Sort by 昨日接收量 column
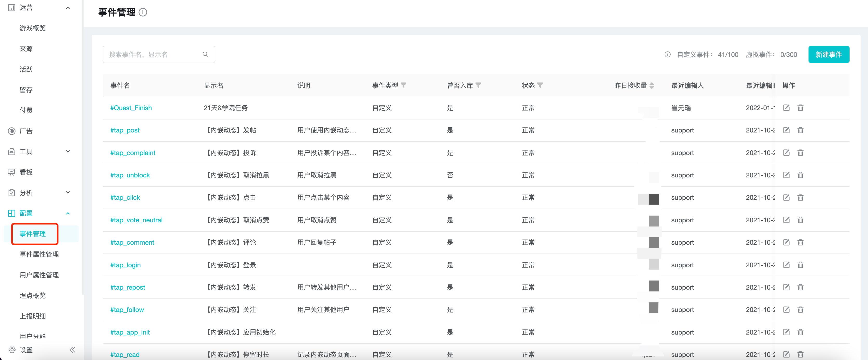This screenshot has height=360, width=868. 652,86
